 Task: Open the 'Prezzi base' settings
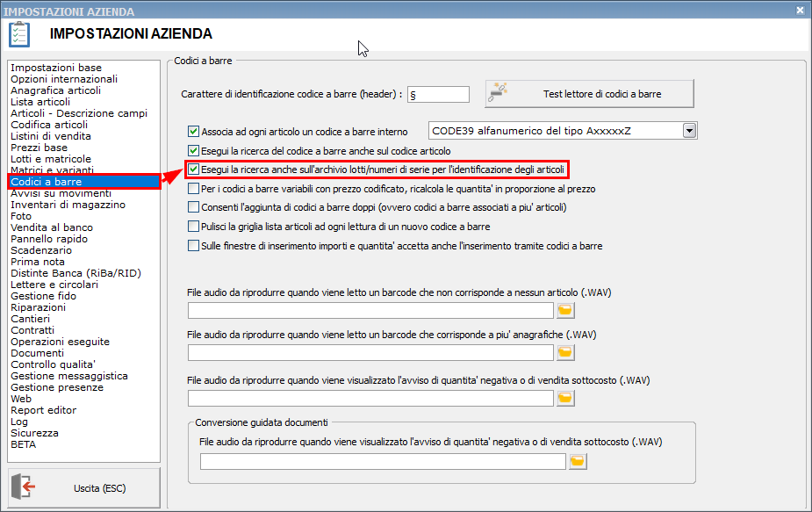[x=39, y=148]
